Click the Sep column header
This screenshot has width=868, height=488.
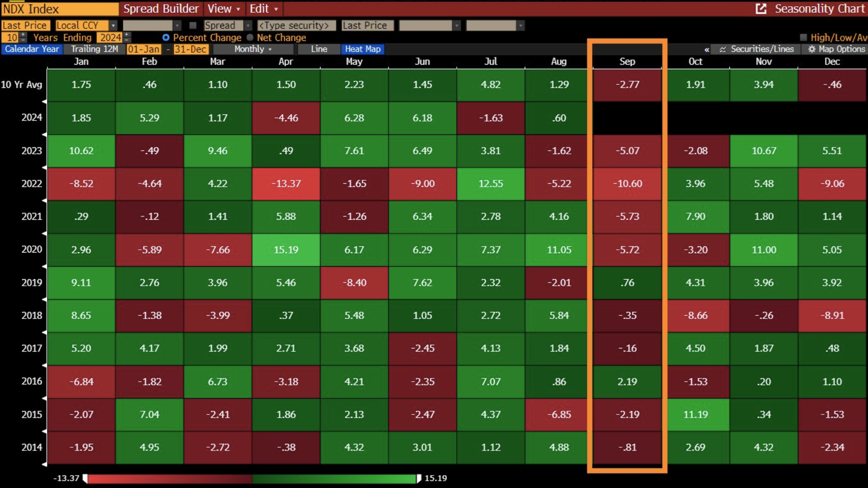pos(627,62)
